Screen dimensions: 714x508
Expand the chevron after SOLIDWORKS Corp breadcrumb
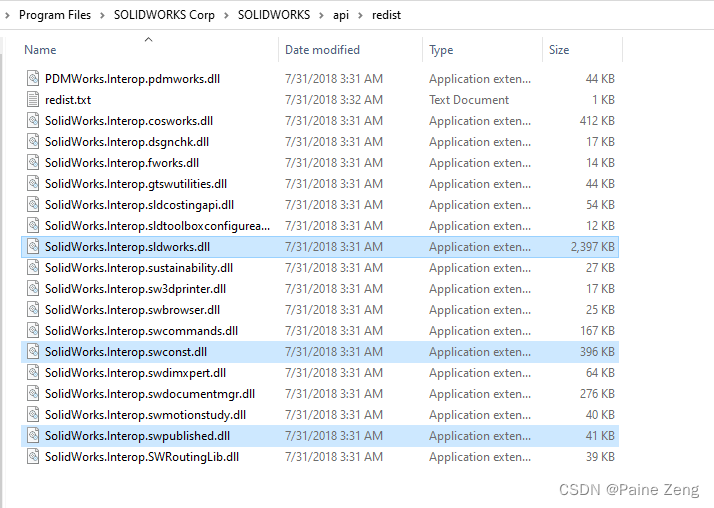pyautogui.click(x=226, y=15)
